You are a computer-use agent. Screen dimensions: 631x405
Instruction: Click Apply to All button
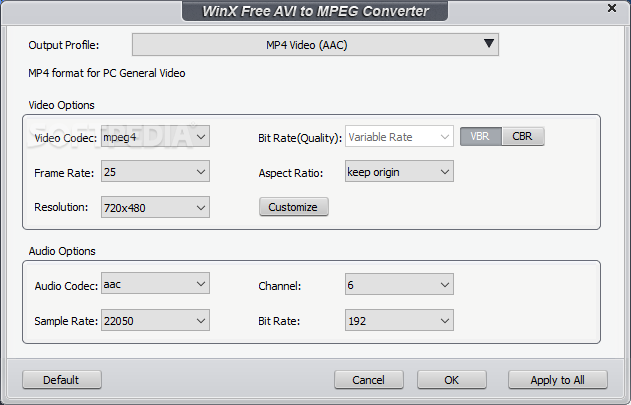point(557,380)
